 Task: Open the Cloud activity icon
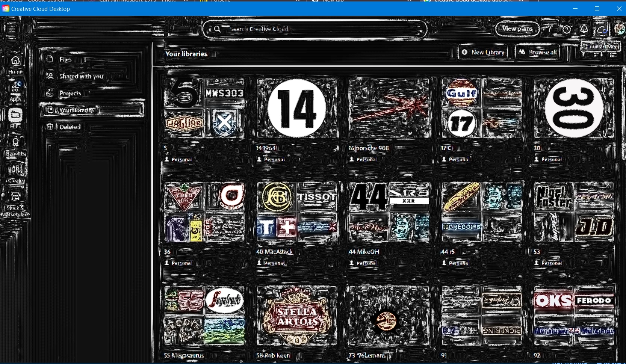point(601,29)
